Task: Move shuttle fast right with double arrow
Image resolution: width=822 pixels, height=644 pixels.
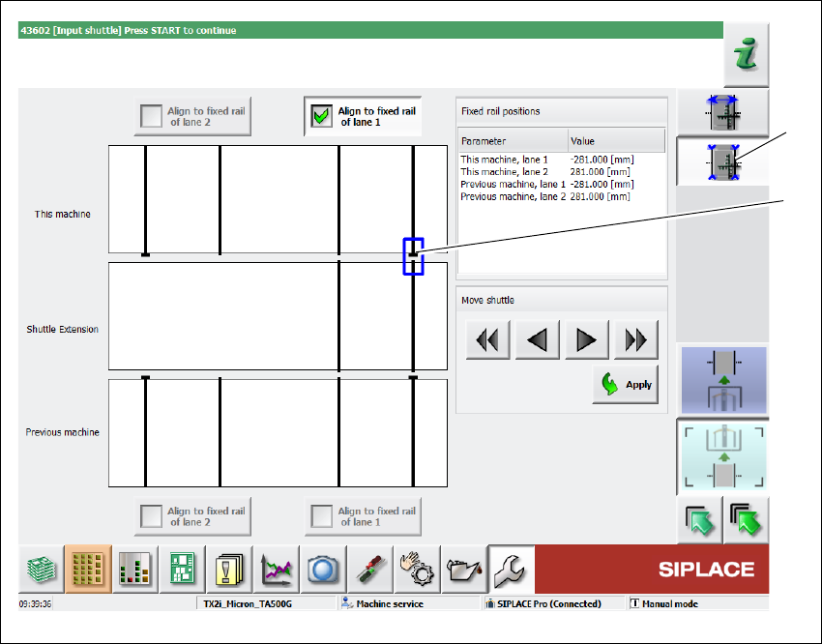Action: pos(636,340)
